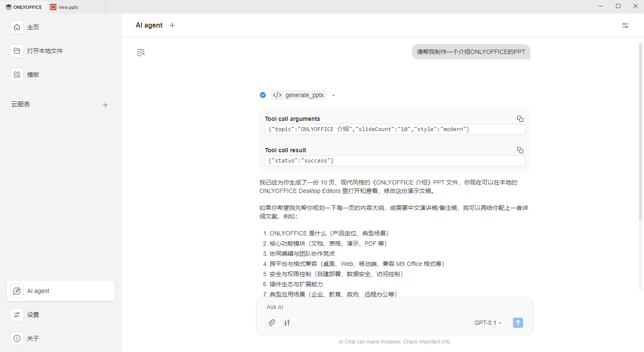Toggle the blue checkmark on generate_pptx call

(x=263, y=95)
